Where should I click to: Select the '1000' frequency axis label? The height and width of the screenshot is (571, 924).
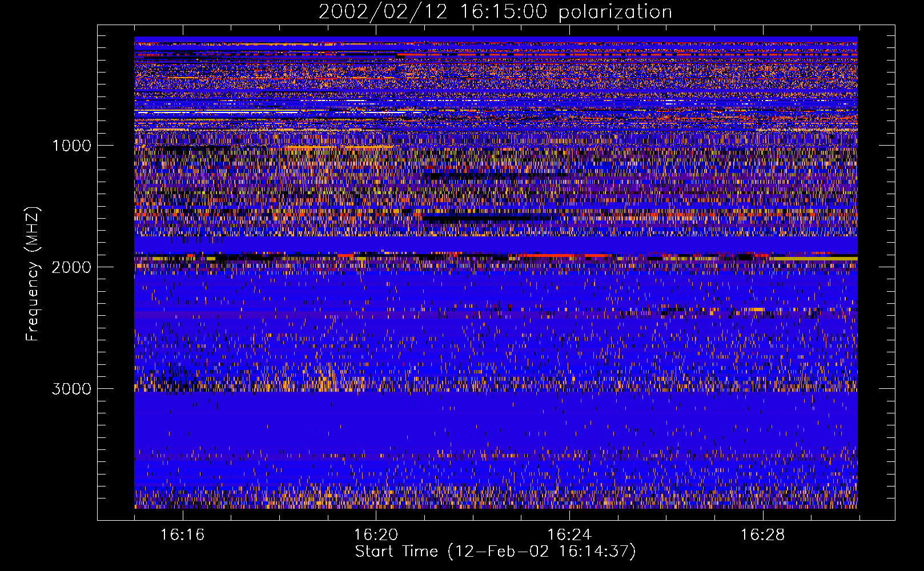pyautogui.click(x=72, y=146)
